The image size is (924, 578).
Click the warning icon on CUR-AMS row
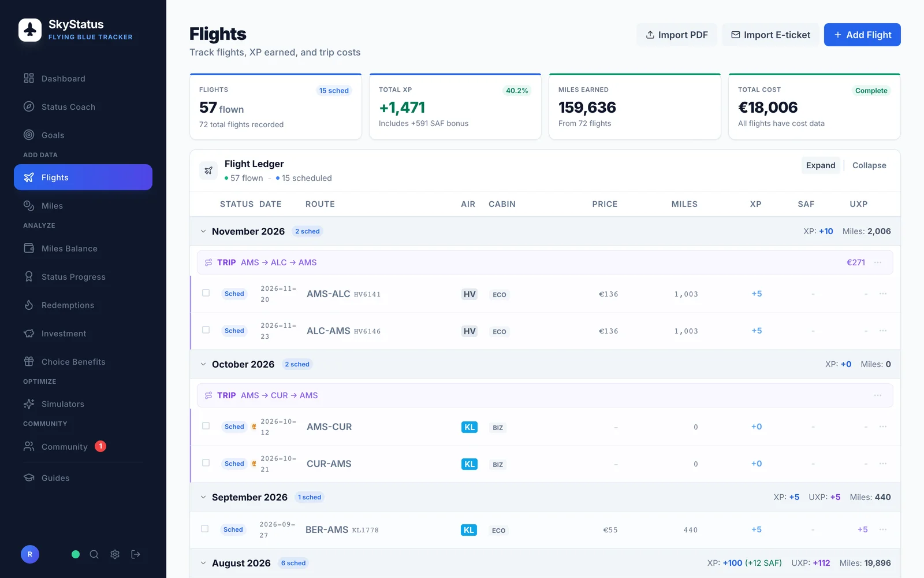coord(254,464)
